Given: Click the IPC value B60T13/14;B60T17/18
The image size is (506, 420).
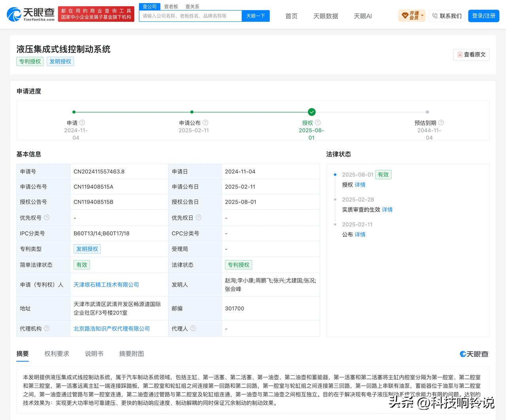Looking at the screenshot, I should coord(102,234).
